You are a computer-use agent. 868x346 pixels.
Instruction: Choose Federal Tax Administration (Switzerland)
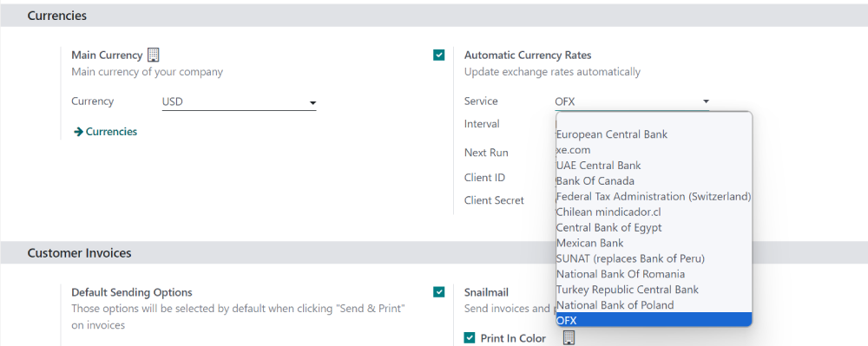point(654,196)
